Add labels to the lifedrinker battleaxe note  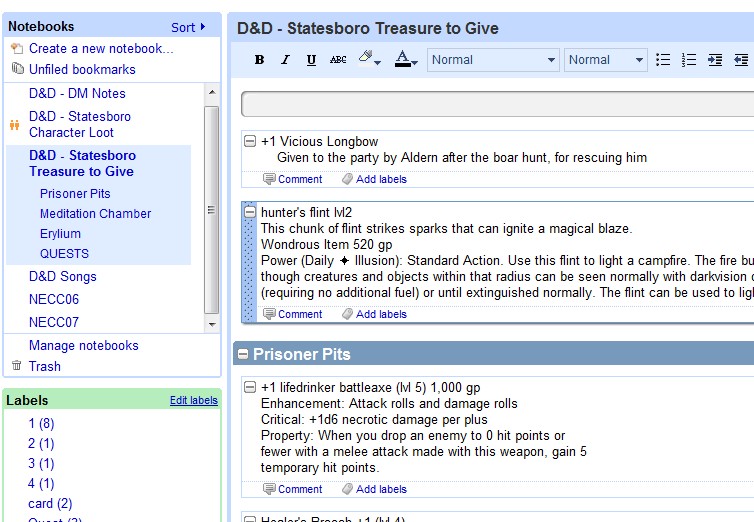375,489
